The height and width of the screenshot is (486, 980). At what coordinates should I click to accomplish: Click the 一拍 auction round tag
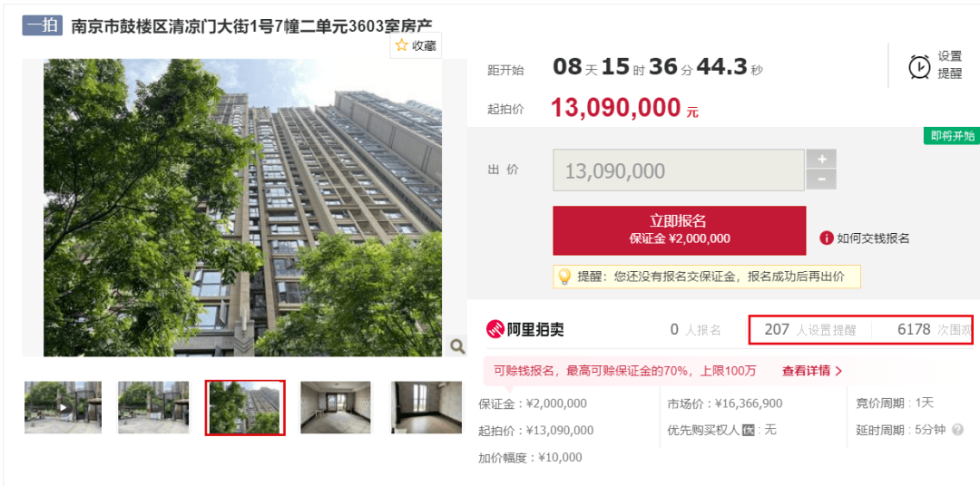point(43,25)
